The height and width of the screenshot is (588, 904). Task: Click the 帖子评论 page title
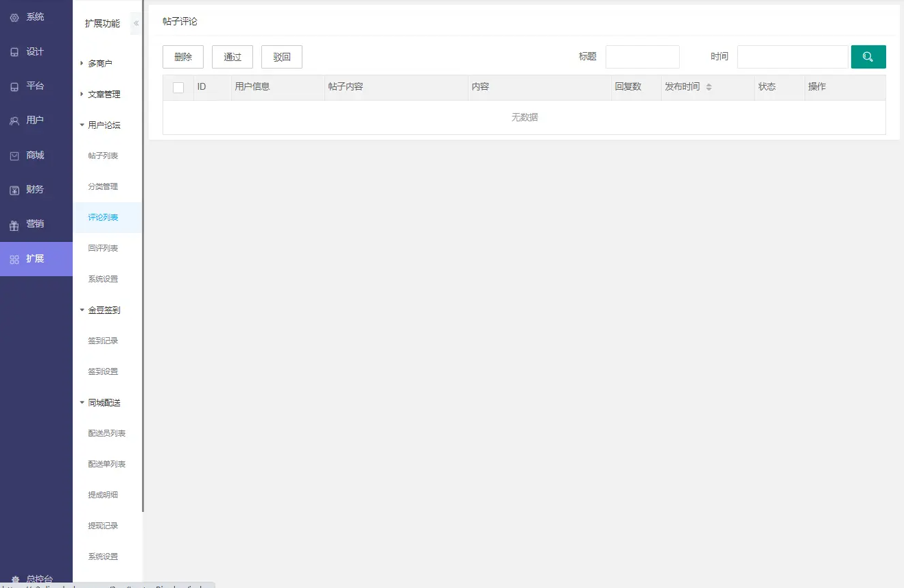(x=180, y=21)
